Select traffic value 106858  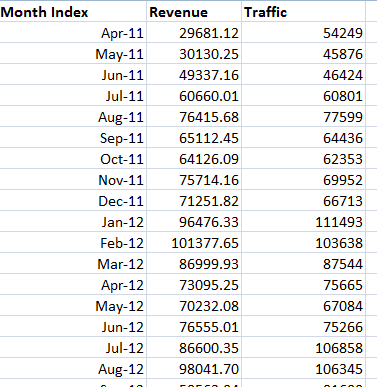303,348
